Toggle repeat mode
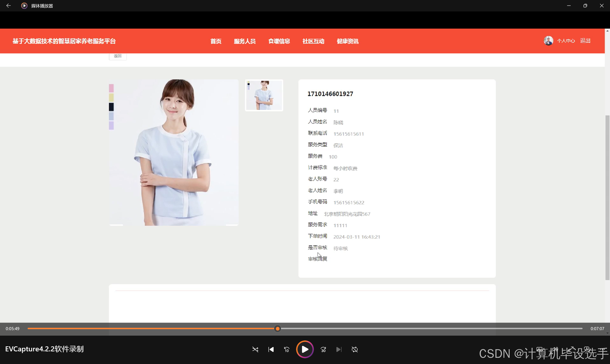 point(355,349)
